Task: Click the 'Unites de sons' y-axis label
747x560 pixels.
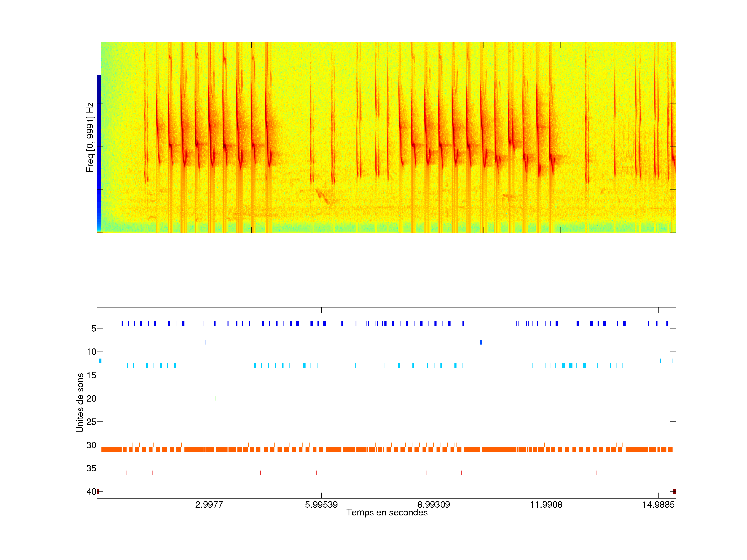Action: pyautogui.click(x=80, y=403)
